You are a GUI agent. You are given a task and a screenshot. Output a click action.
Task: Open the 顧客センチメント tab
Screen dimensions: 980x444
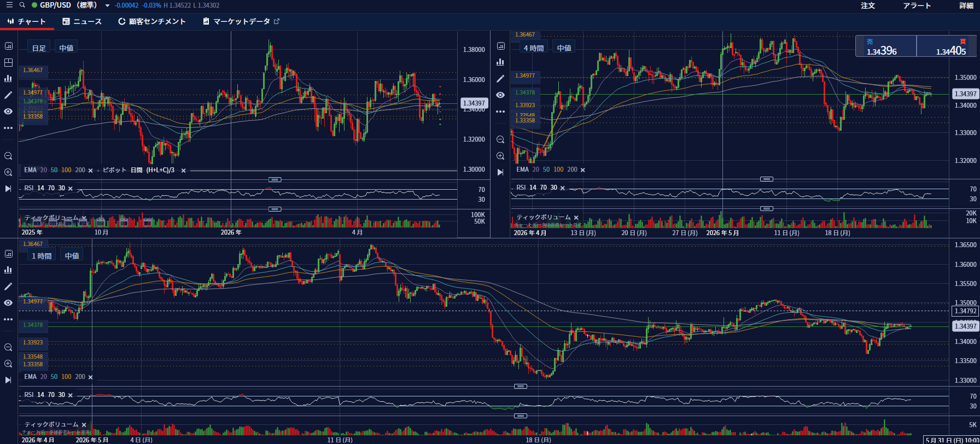[x=152, y=21]
